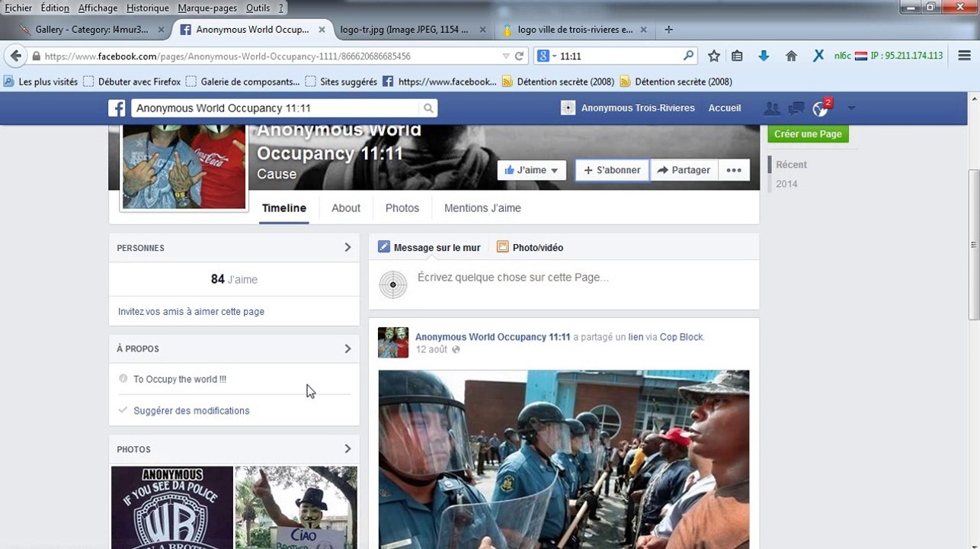Viewport: 980px width, 549px height.
Task: Open the Outils menu
Action: 258,8
